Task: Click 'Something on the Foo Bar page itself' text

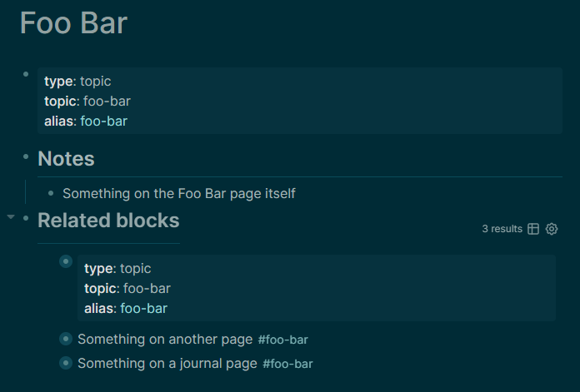Action: tap(178, 193)
